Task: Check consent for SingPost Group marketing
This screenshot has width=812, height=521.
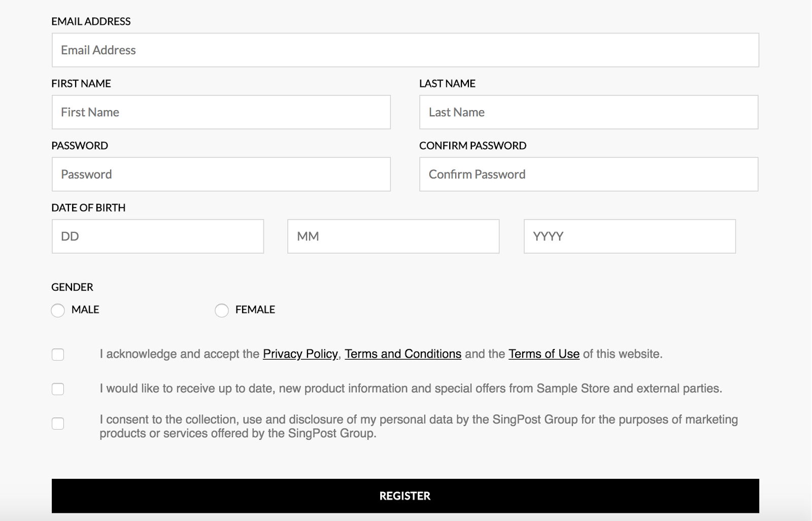Action: click(x=57, y=423)
